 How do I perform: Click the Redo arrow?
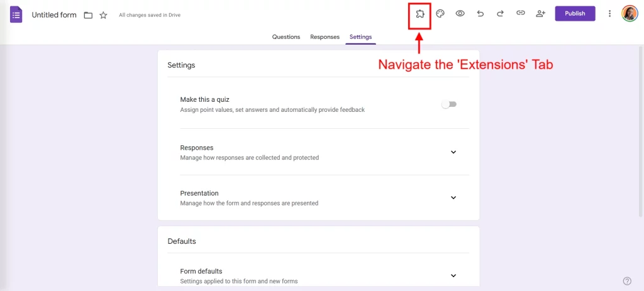[501, 14]
